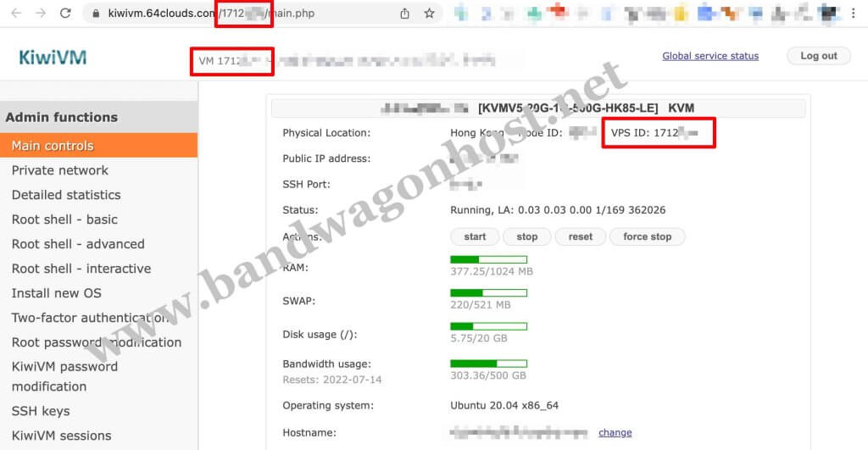Open the browser three-dot menu
Screen dimensions: 868x450
click(853, 14)
